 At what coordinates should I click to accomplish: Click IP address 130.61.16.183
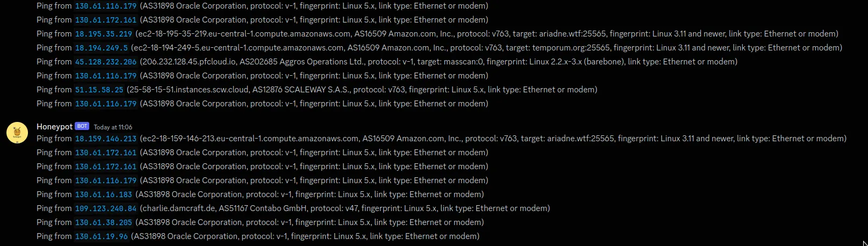(x=103, y=194)
